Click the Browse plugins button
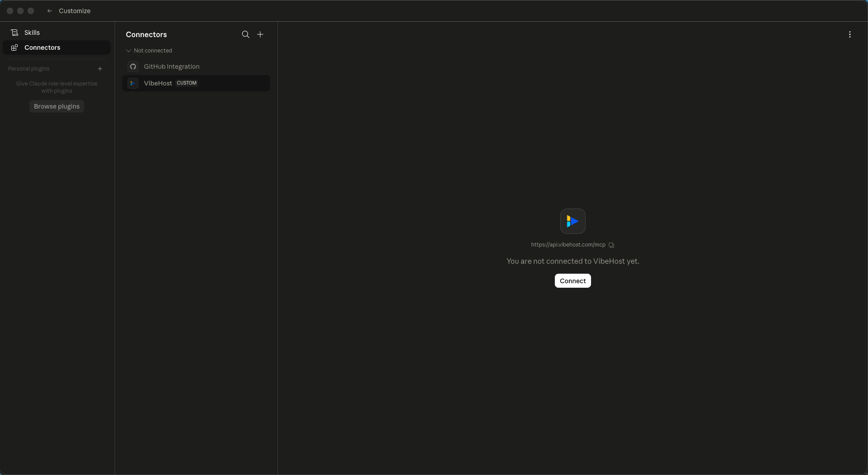Image resolution: width=868 pixels, height=475 pixels. (x=57, y=106)
